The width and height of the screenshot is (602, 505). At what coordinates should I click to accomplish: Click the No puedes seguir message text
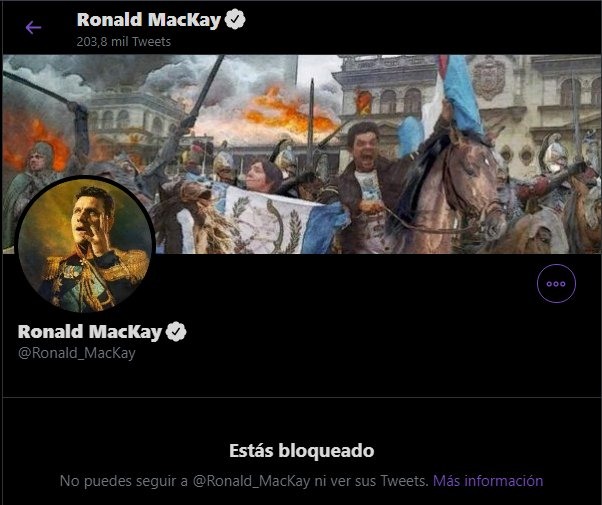(x=244, y=481)
